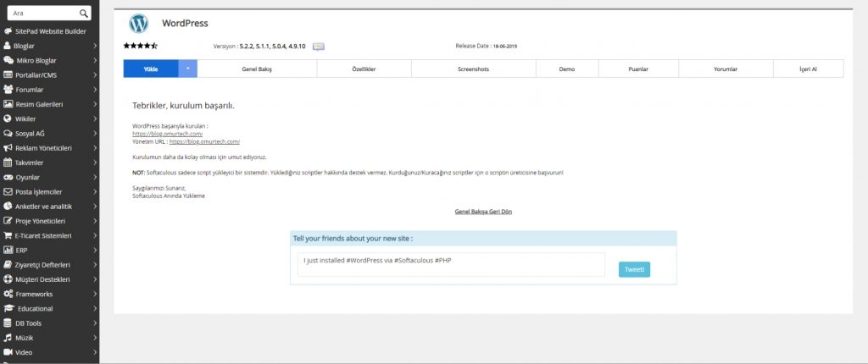This screenshot has width=868, height=364.
Task: Open the Özellikler tab
Action: pyautogui.click(x=364, y=69)
